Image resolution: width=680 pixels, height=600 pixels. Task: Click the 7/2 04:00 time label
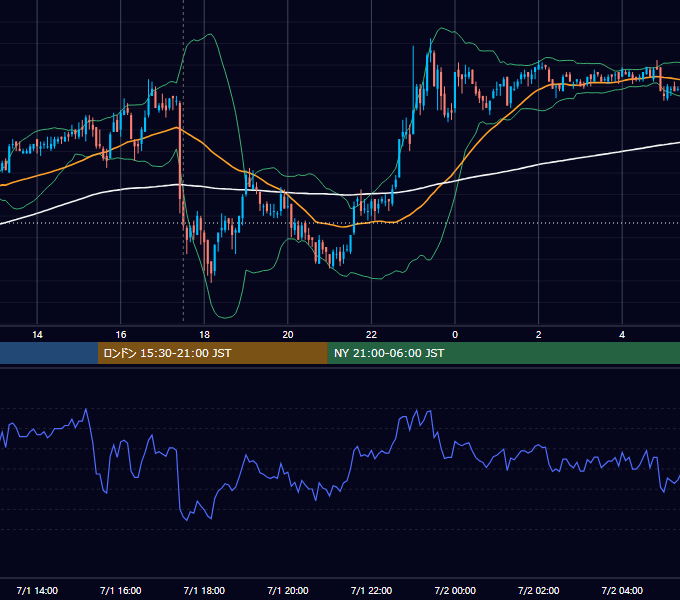click(x=622, y=590)
